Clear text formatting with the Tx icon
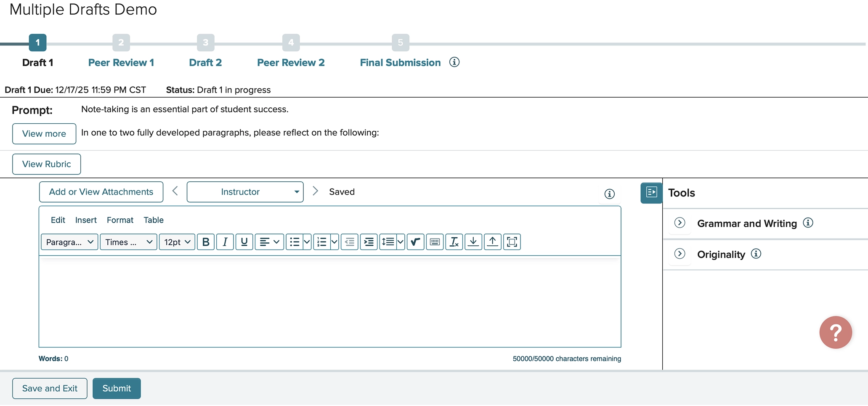The height and width of the screenshot is (406, 868). click(454, 242)
